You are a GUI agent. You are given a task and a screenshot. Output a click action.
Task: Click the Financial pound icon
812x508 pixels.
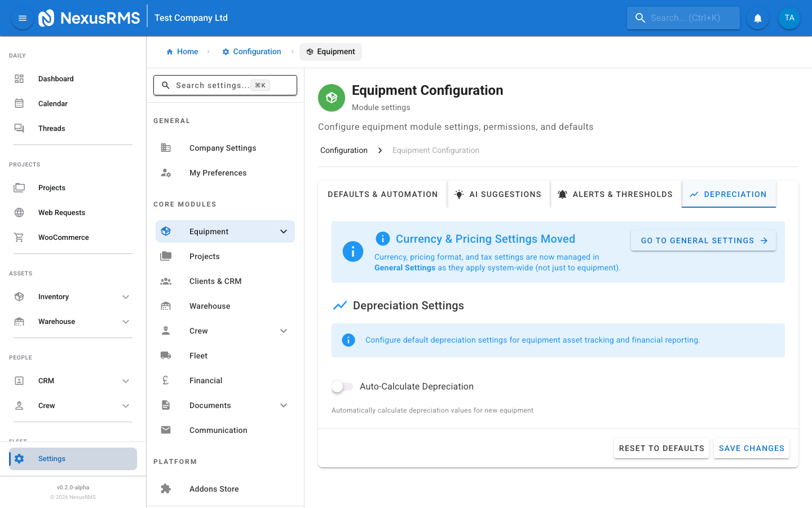(x=165, y=380)
